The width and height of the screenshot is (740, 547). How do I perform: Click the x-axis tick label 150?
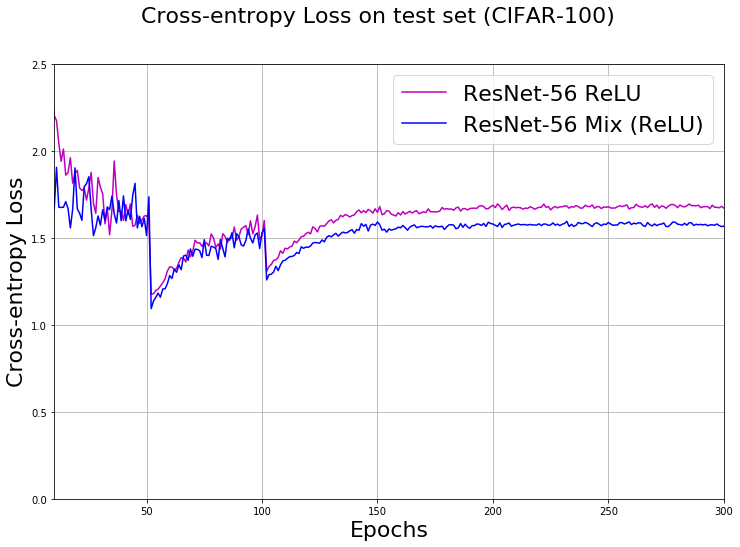point(377,511)
